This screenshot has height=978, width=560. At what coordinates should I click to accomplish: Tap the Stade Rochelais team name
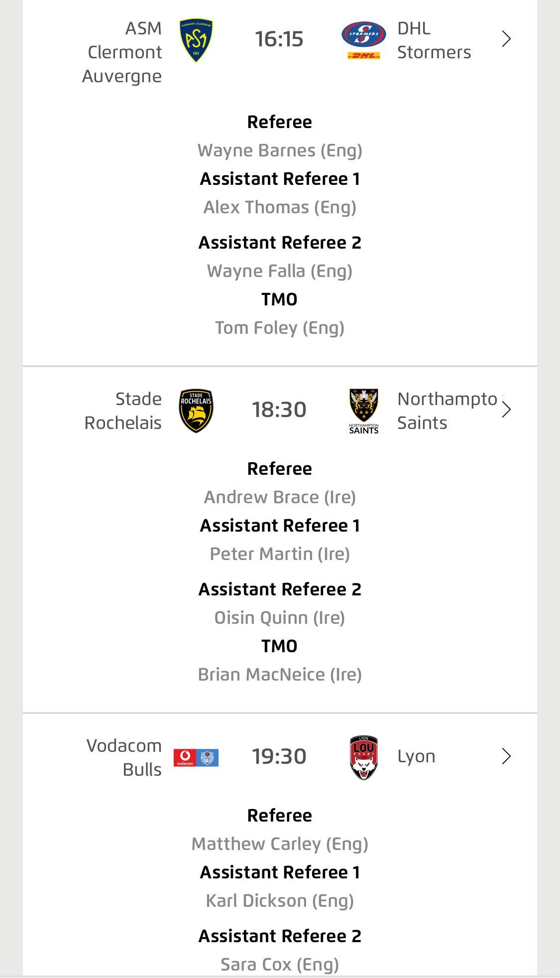(x=123, y=411)
